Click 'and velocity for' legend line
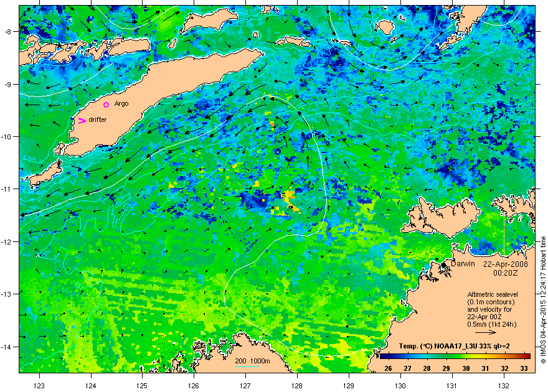Screen dimensions: 548x392 [489, 309]
